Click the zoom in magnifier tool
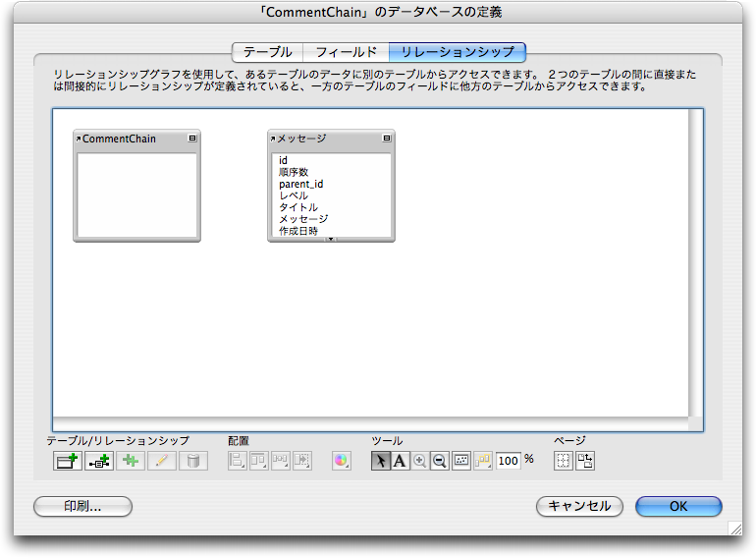The width and height of the screenshot is (756, 558). pos(420,461)
